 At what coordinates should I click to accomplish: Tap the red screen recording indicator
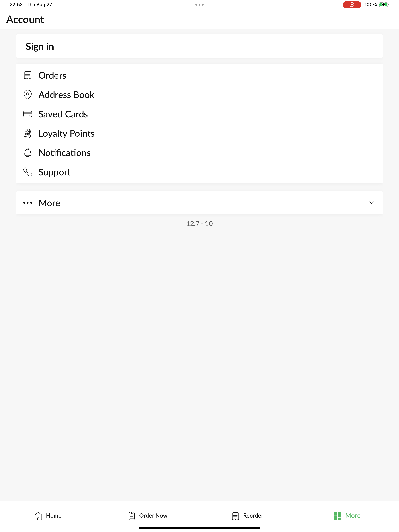[x=352, y=5]
